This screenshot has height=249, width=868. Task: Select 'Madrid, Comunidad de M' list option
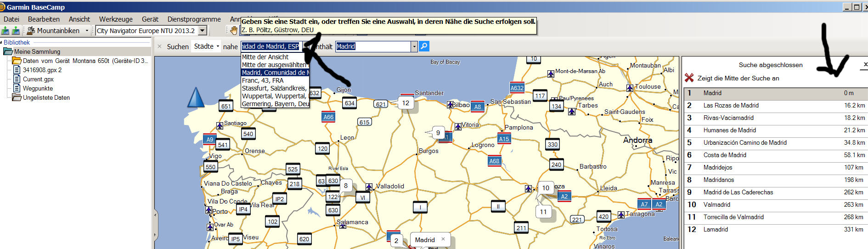point(275,73)
